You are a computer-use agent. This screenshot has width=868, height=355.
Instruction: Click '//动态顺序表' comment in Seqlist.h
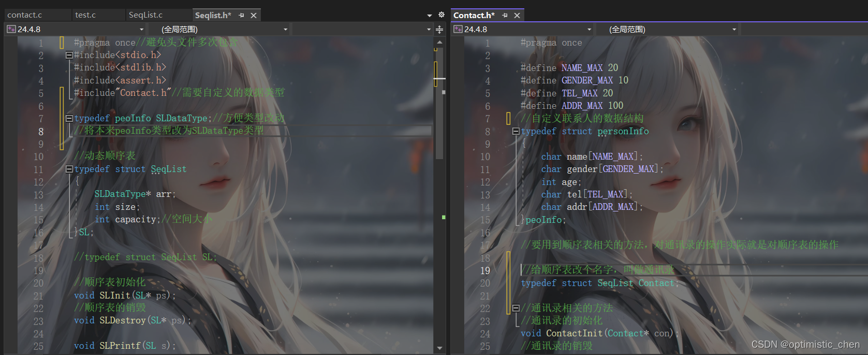pyautogui.click(x=105, y=156)
